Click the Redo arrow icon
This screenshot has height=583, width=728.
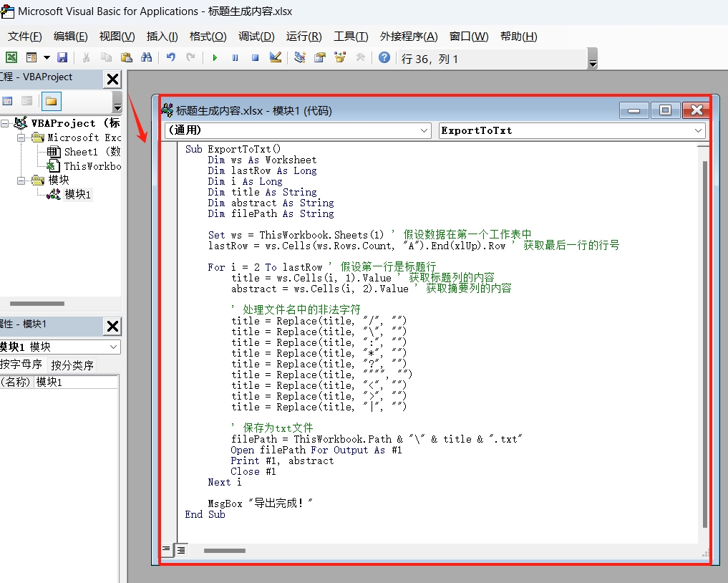(191, 57)
